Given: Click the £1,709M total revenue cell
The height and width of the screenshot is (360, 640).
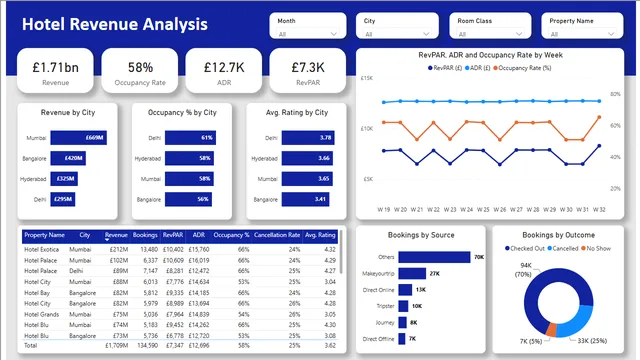Looking at the screenshot, I should click(116, 346).
